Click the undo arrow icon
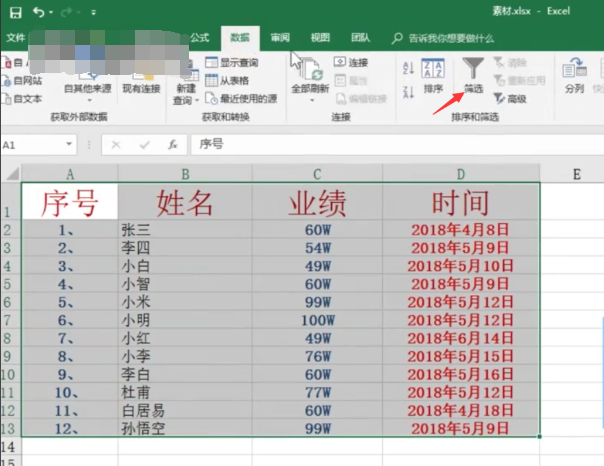 [39, 13]
